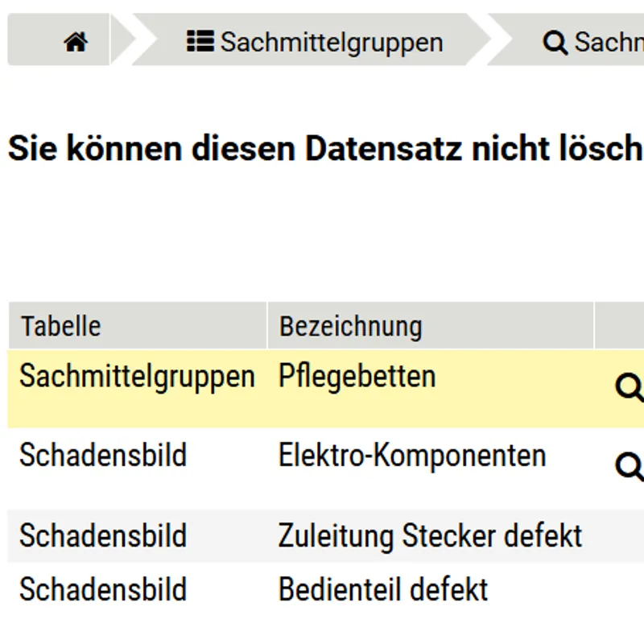The image size is (644, 644).
Task: Click the magnifier icon in the last breadcrumb
Action: [x=555, y=42]
